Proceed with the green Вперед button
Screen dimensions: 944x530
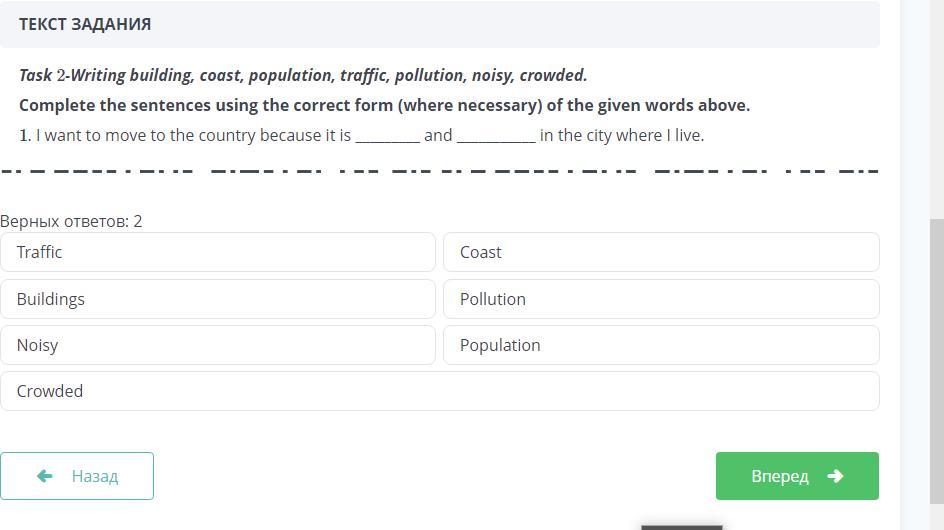pos(797,476)
